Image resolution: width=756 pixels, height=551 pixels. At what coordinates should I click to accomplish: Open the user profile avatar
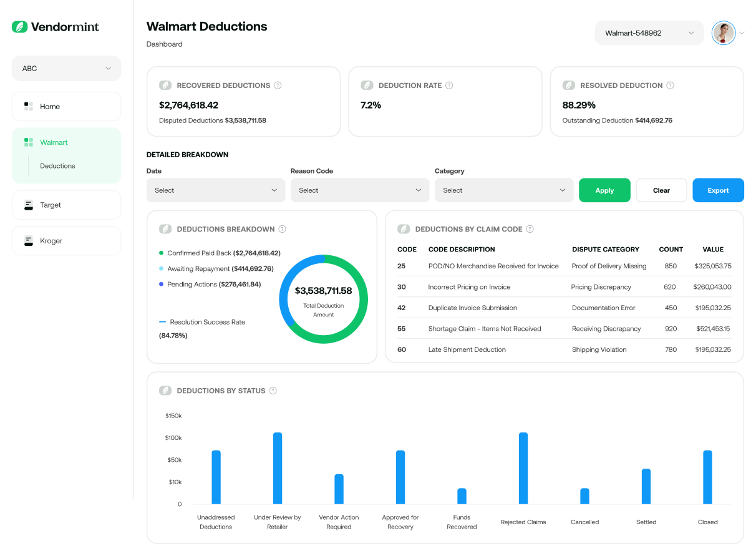[x=724, y=33]
